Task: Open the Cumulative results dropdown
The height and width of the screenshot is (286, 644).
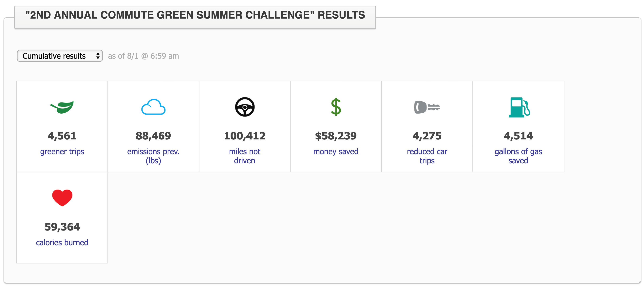Action: (60, 56)
